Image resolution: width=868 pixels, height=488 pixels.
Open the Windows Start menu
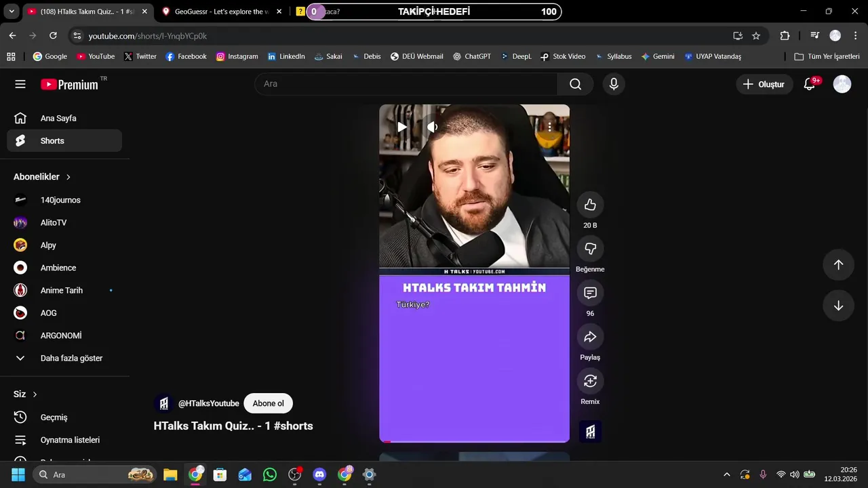pyautogui.click(x=18, y=474)
